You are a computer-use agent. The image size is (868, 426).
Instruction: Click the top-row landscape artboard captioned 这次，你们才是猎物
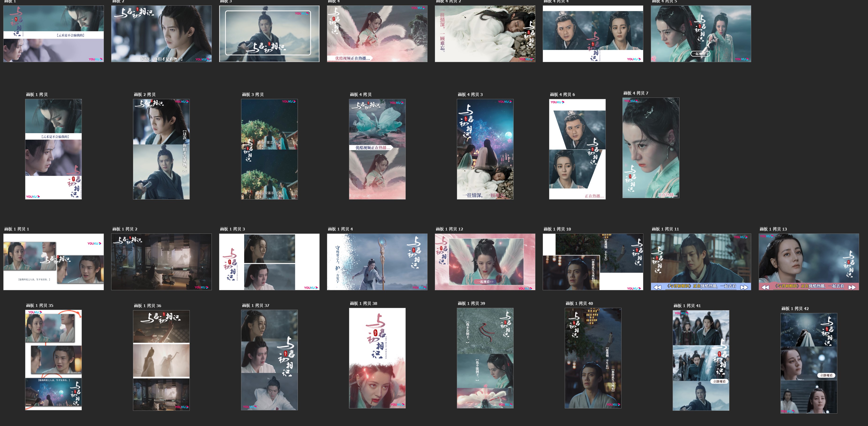pyautogui.click(x=161, y=34)
